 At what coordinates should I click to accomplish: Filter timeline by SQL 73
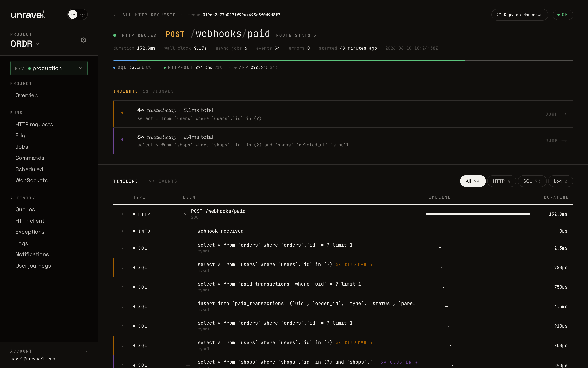click(532, 181)
